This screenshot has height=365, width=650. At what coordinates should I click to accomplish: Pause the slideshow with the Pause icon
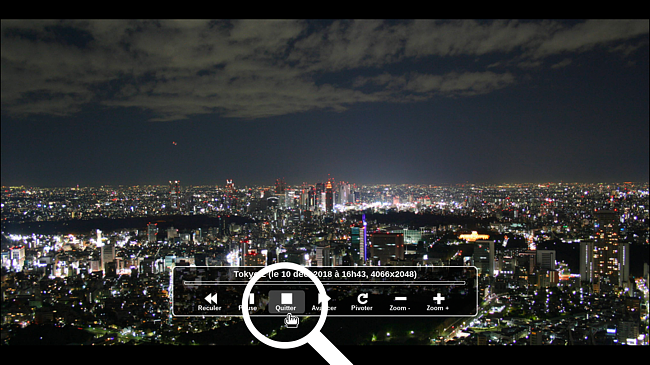[250, 298]
